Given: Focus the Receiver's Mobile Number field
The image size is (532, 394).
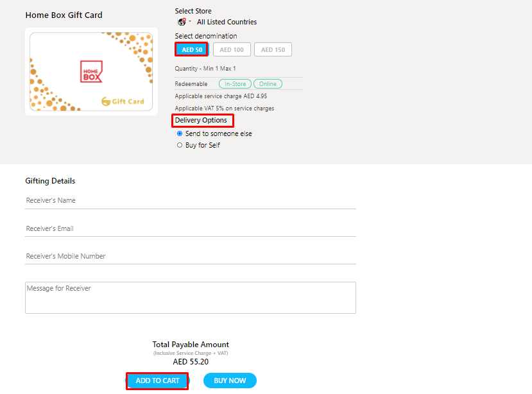Looking at the screenshot, I should (191, 256).
